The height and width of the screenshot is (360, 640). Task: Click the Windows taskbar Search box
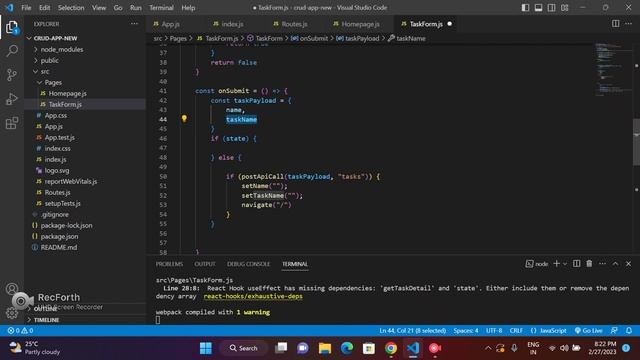[x=244, y=348]
